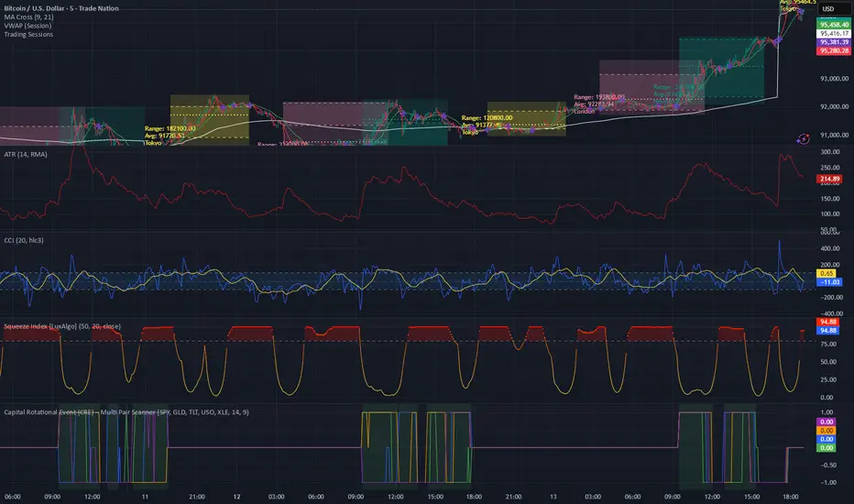Click the 91,000.00 price axis label

[834, 135]
